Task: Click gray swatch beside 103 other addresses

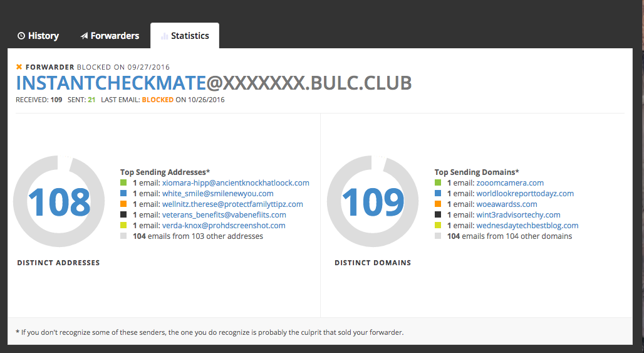Action: (x=123, y=236)
